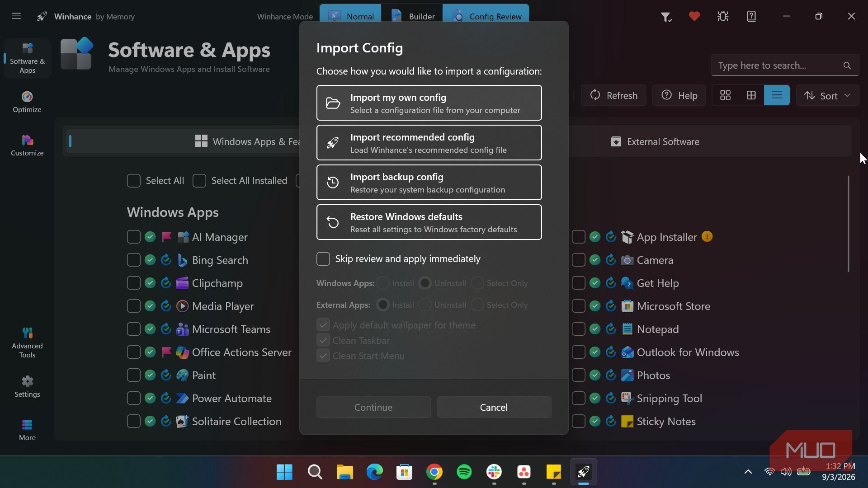Image resolution: width=868 pixels, height=488 pixels.
Task: Tick the AI Manager checkbox
Action: coord(134,237)
